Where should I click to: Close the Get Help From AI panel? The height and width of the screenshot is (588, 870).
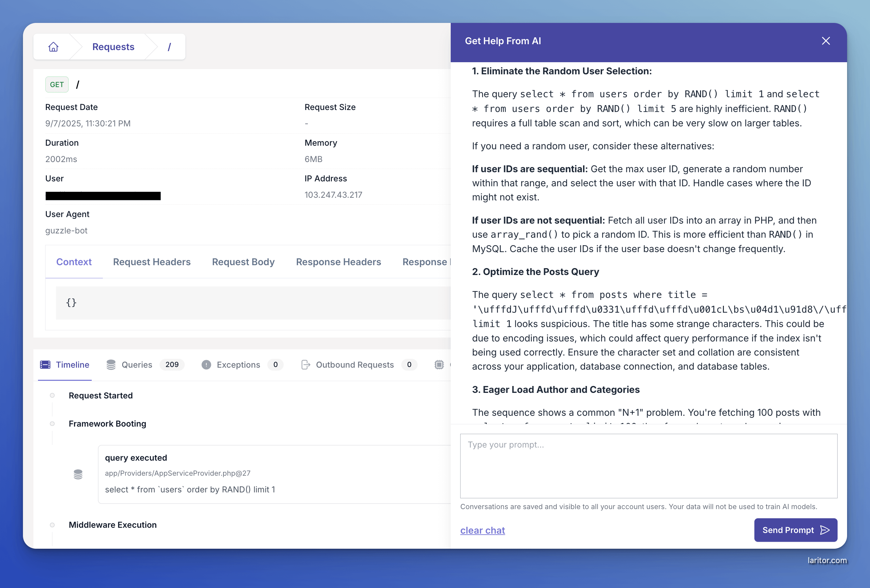click(825, 41)
